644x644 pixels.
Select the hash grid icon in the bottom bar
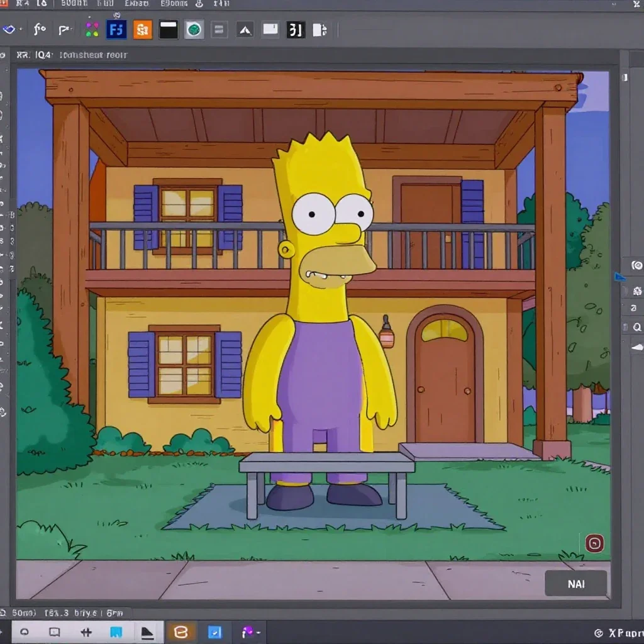86,632
